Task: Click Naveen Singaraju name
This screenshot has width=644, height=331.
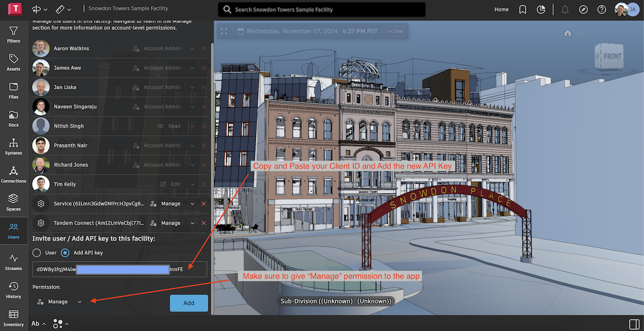Action: tap(75, 106)
